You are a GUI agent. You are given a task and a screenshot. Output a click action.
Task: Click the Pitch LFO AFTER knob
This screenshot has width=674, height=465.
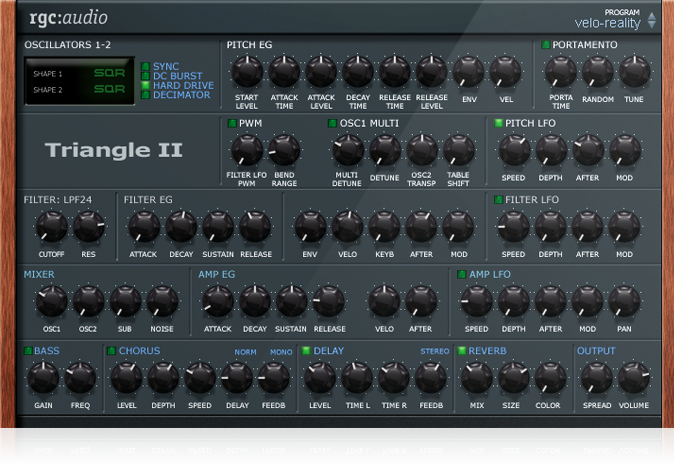point(588,150)
